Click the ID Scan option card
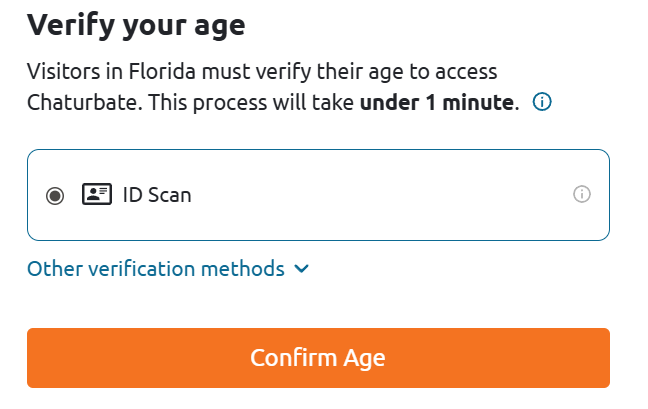This screenshot has width=648, height=409. (x=318, y=195)
